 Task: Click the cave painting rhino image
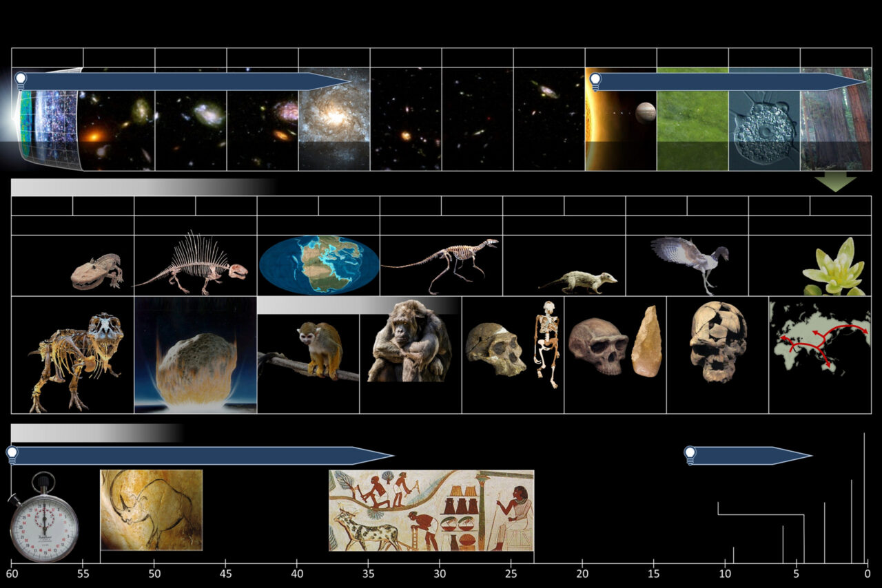point(150,511)
